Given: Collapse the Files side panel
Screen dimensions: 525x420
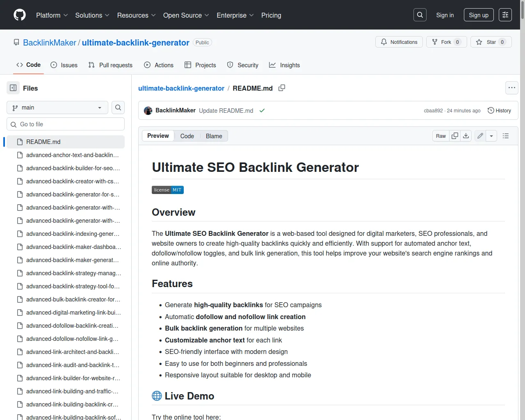Looking at the screenshot, I should coord(13,88).
